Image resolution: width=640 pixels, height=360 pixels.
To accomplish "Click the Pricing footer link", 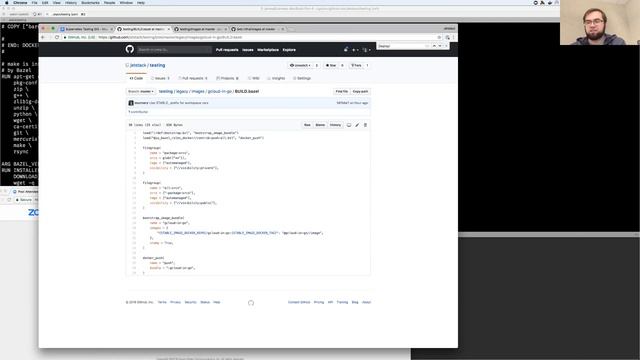I will click(x=319, y=302).
